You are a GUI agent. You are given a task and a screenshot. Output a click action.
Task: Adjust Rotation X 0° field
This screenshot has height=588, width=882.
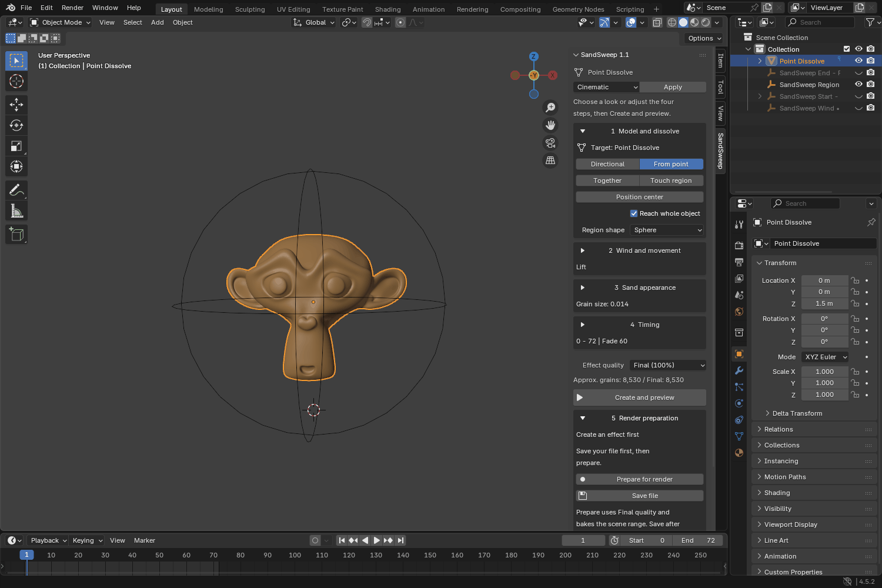pyautogui.click(x=824, y=319)
